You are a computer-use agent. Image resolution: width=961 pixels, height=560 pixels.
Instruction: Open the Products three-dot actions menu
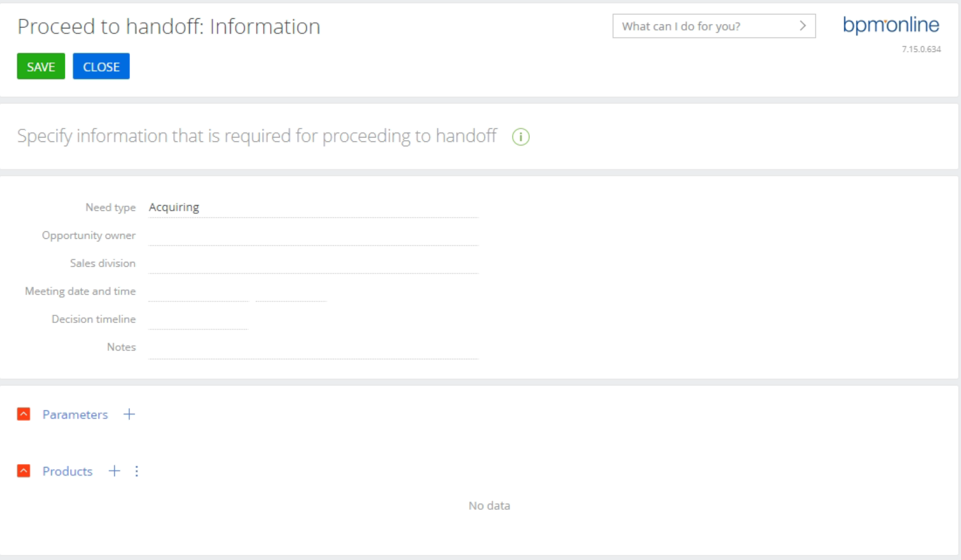point(137,471)
